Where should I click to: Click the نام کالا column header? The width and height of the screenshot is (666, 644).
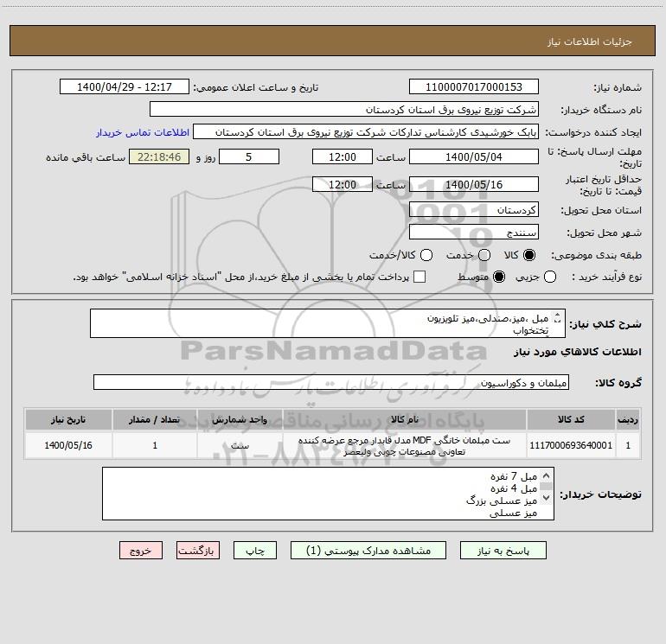405,419
